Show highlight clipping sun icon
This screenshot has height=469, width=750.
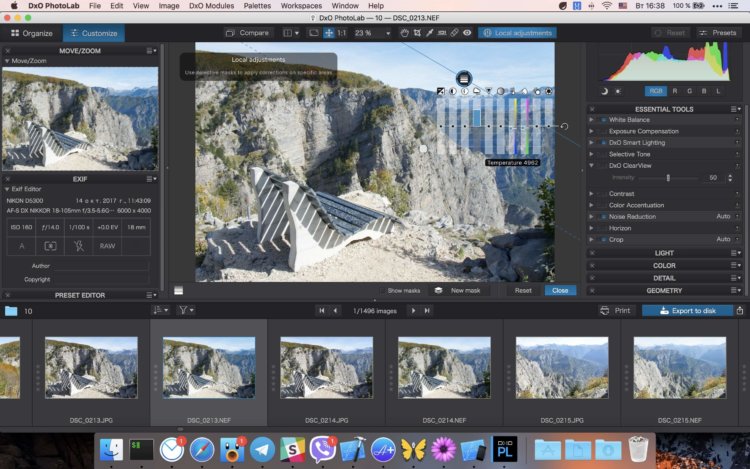[618, 91]
